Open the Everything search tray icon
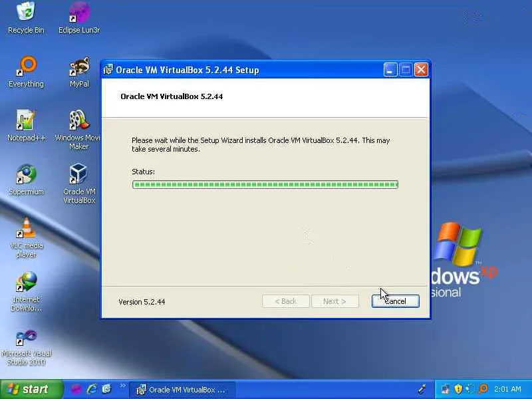The height and width of the screenshot is (399, 532). click(483, 388)
